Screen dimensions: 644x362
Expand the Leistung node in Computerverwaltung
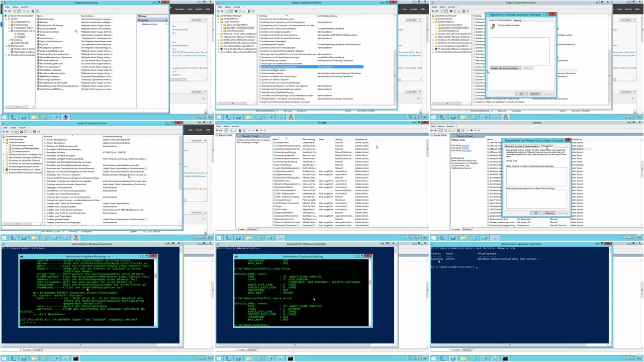tap(9, 40)
